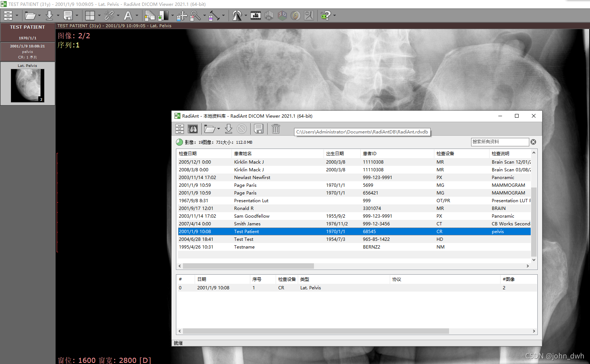Open the image fusion tool
Viewport: 590px width, 364px height.
(x=296, y=15)
